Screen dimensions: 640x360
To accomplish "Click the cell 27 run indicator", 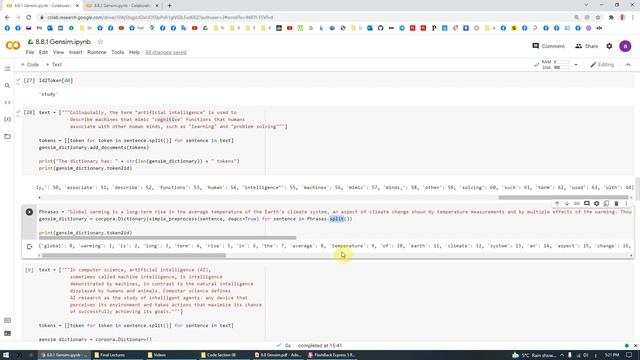I will 29,80.
